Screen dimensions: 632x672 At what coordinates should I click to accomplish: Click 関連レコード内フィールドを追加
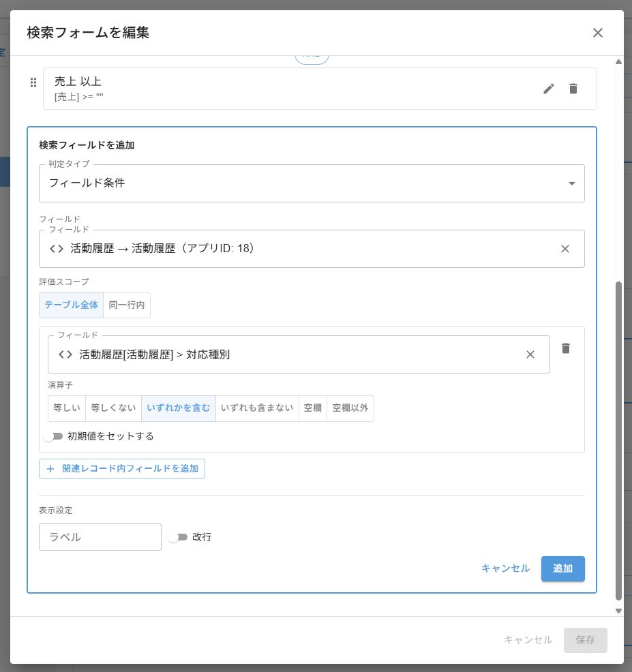click(x=121, y=469)
